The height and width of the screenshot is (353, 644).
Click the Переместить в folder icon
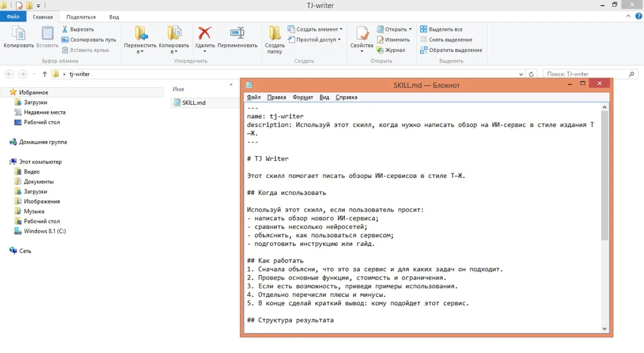click(x=140, y=33)
